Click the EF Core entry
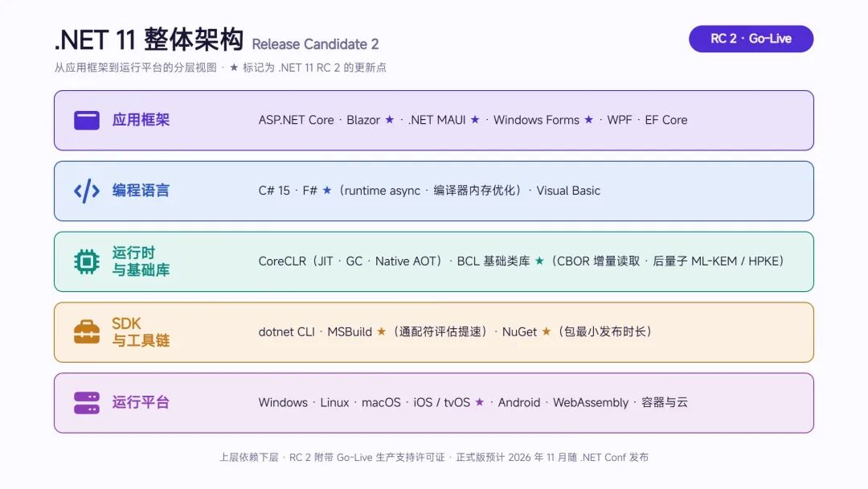The width and height of the screenshot is (868, 489). pos(666,120)
